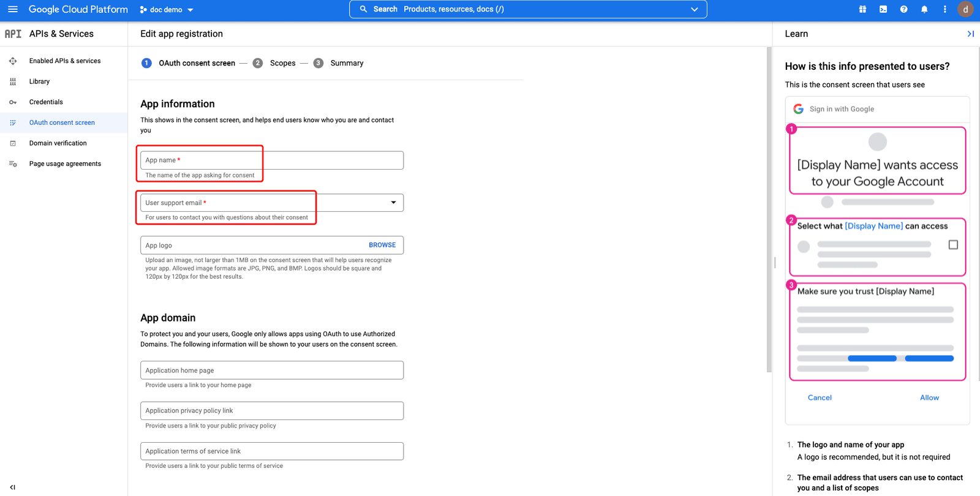Click the Domain verification checkbox icon
This screenshot has height=496, width=980.
tap(13, 143)
